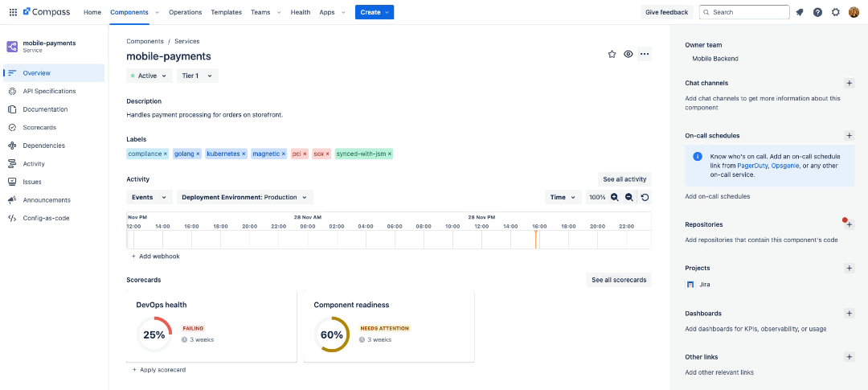Remove the golang label

click(x=198, y=154)
